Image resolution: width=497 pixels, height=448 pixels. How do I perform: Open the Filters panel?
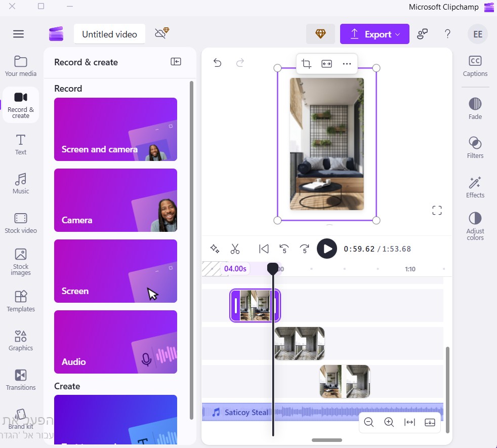pos(475,147)
